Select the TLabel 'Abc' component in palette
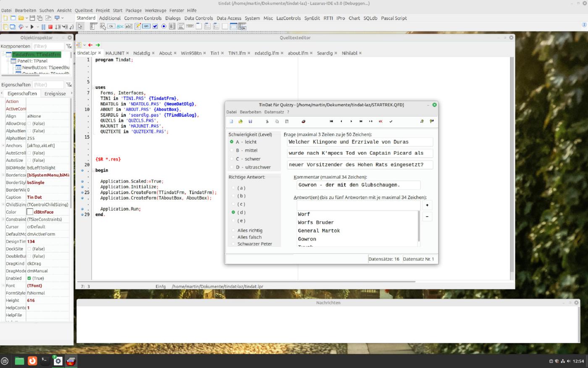 [x=120, y=26]
